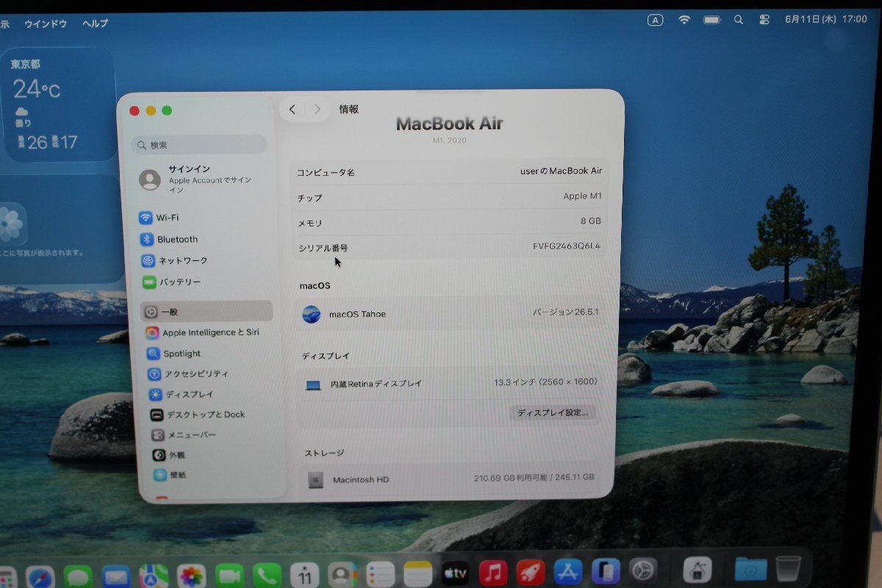Open Reminders in the Dock

point(381,574)
